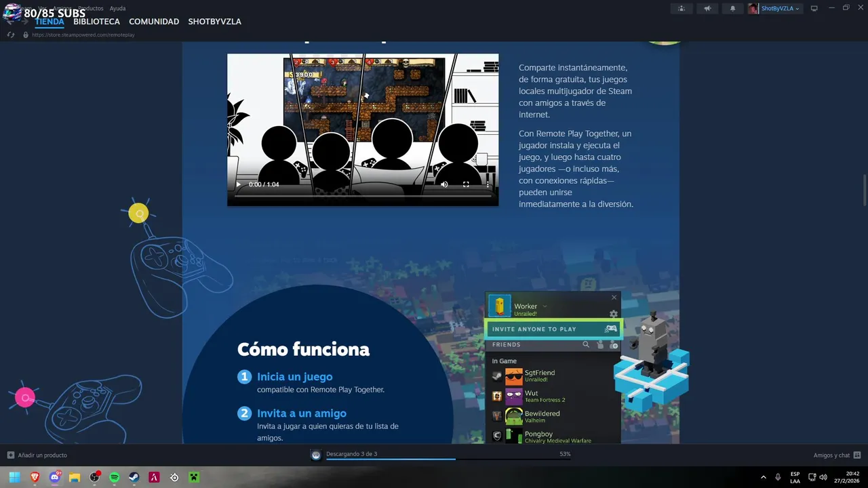Open the COMUNIDAD tab

point(154,22)
